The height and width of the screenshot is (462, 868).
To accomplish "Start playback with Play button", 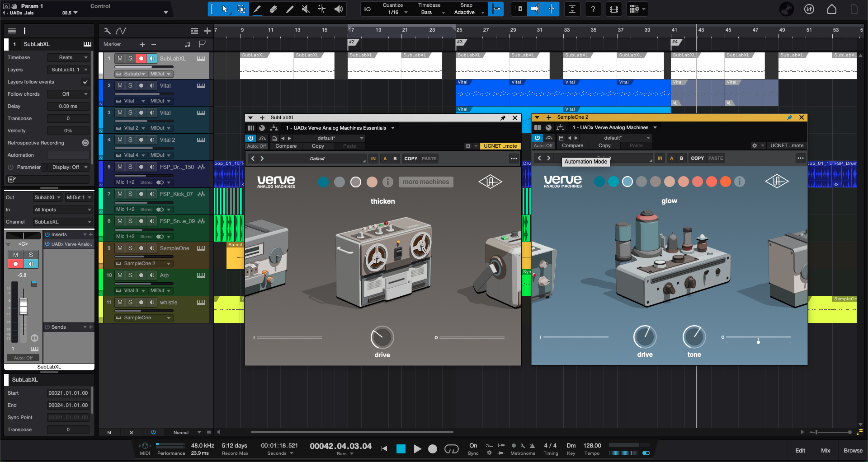I will [417, 448].
